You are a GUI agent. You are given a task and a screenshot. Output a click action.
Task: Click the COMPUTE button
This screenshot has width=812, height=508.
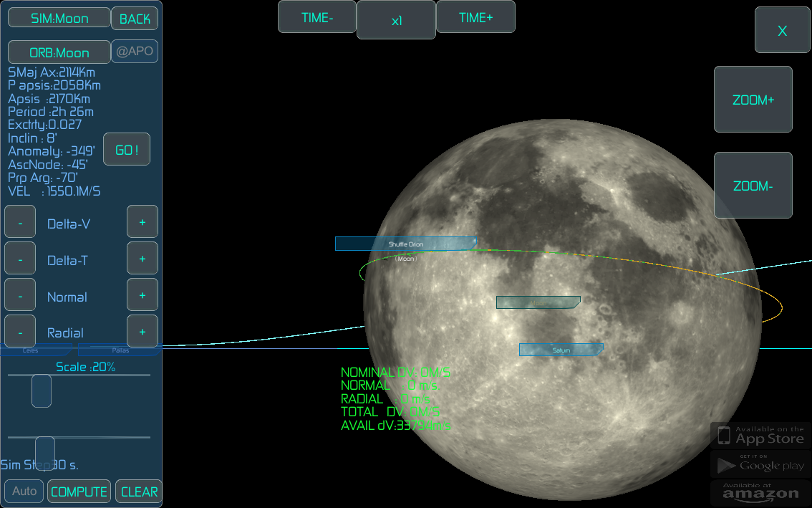(x=79, y=492)
